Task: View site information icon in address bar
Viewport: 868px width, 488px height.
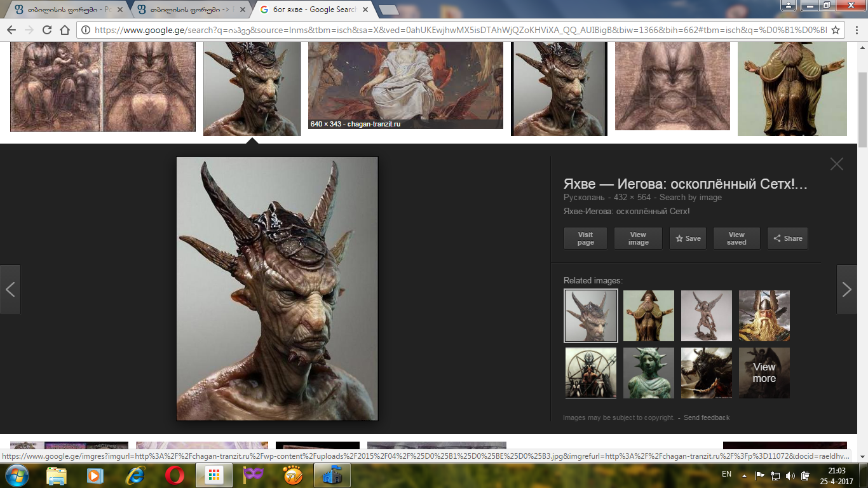Action: [x=86, y=30]
